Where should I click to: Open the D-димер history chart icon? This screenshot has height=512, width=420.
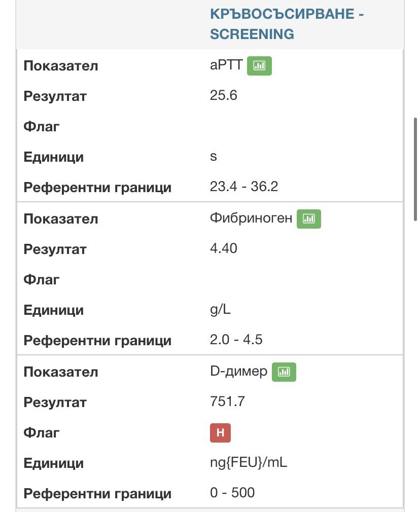pyautogui.click(x=284, y=372)
